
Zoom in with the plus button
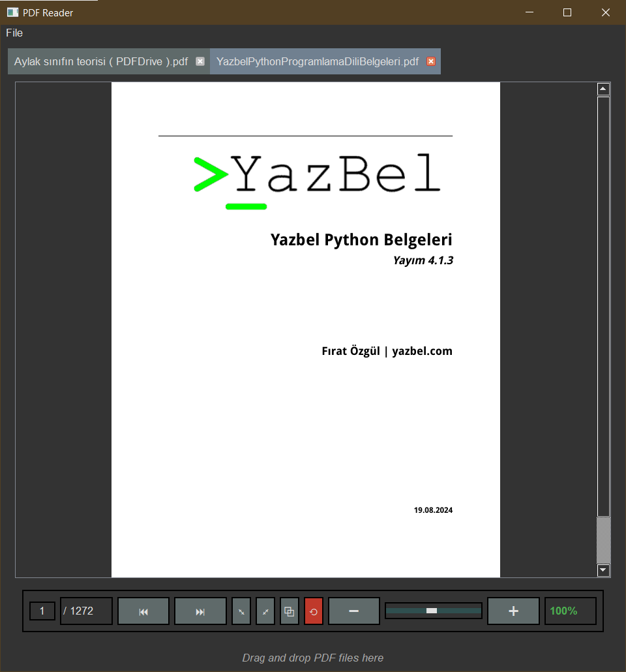[513, 611]
